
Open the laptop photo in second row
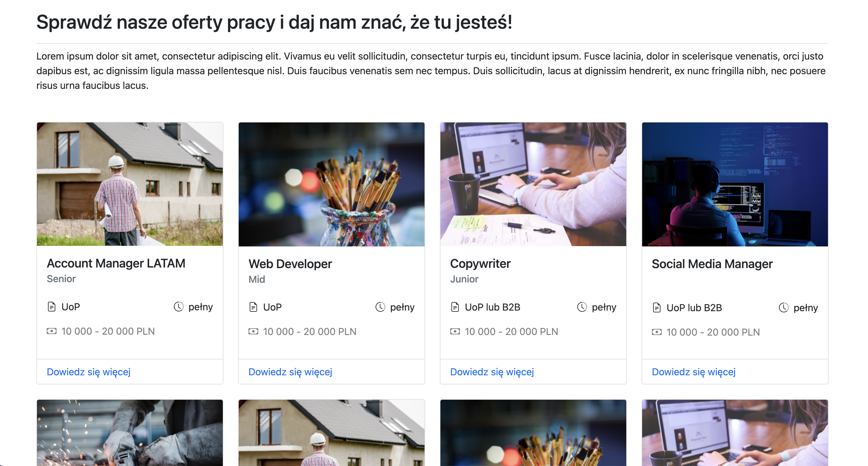[735, 433]
